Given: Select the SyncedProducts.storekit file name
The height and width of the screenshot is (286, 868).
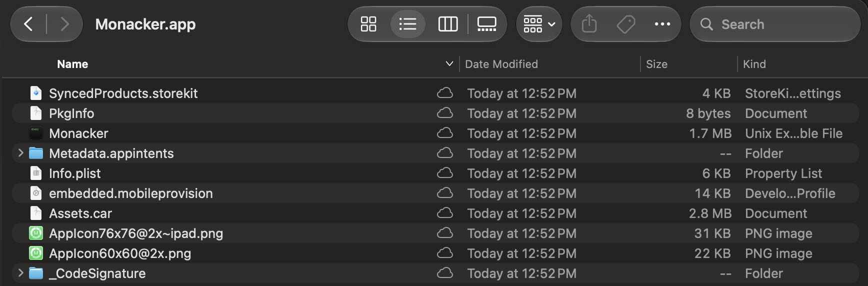Looking at the screenshot, I should [x=123, y=93].
